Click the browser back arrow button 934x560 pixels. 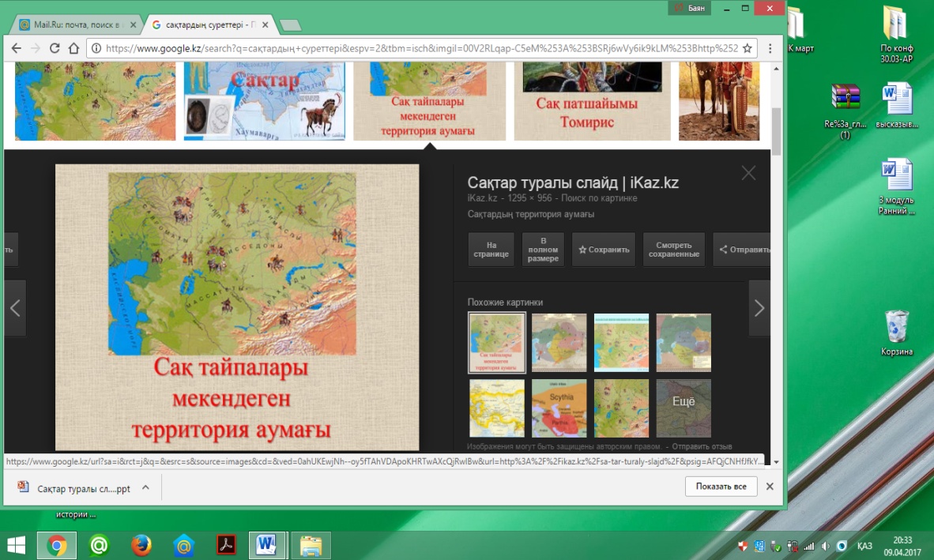(x=16, y=48)
